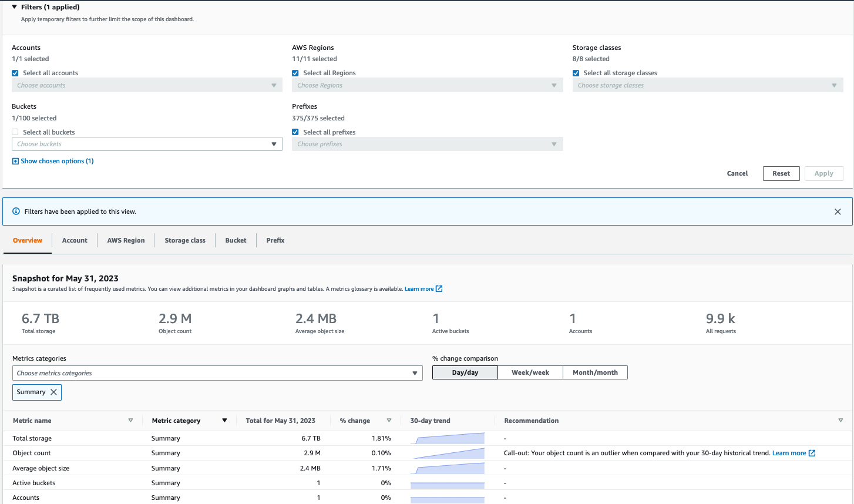This screenshot has height=504, width=854.
Task: Click the filter icon on the rightmost table column
Action: click(x=840, y=420)
